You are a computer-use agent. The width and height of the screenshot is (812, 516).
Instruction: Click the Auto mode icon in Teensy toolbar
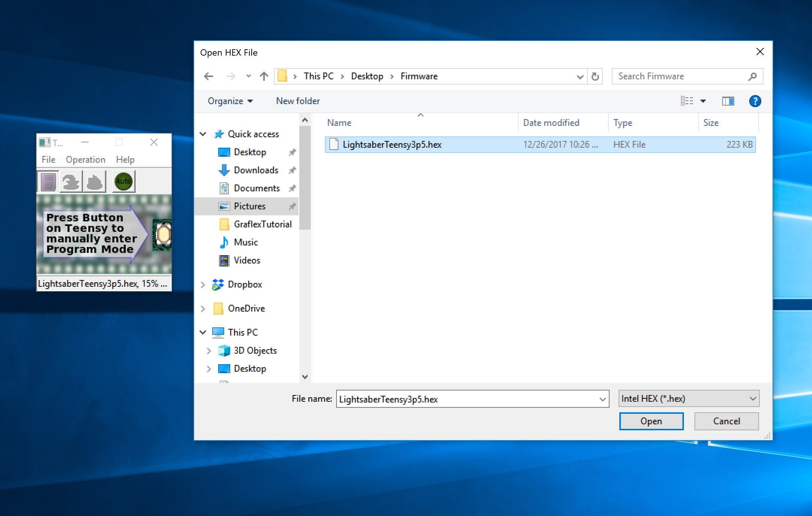tap(124, 181)
